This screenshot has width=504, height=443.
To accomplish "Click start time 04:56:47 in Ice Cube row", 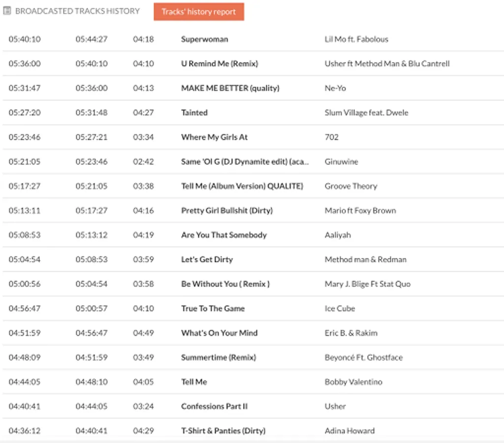I will pos(25,308).
